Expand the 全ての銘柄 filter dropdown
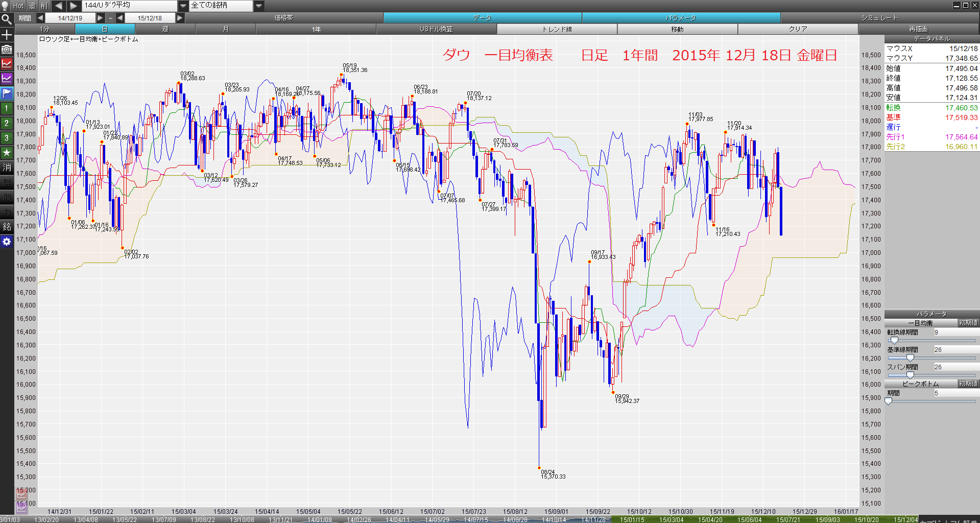The height and width of the screenshot is (523, 980). coord(259,6)
